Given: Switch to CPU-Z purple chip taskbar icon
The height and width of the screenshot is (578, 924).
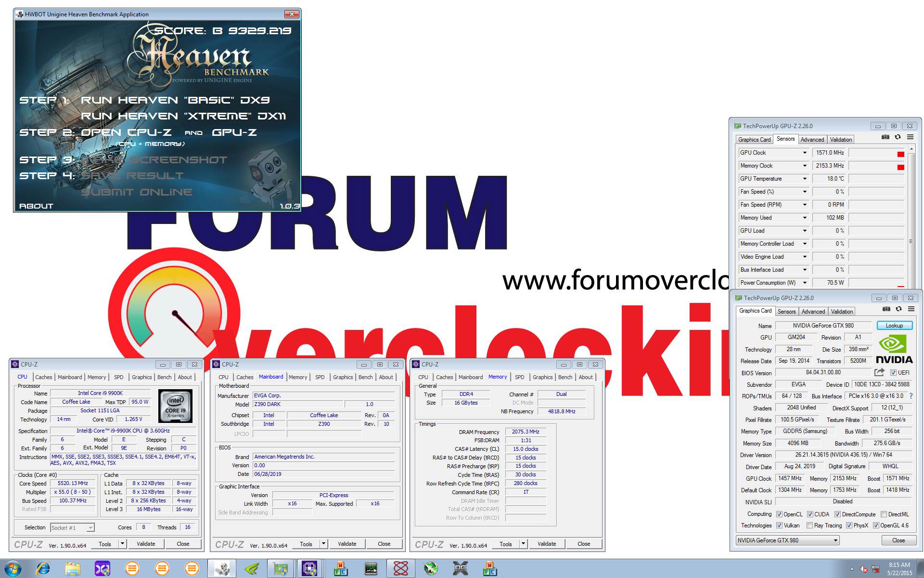Looking at the screenshot, I should 309,569.
